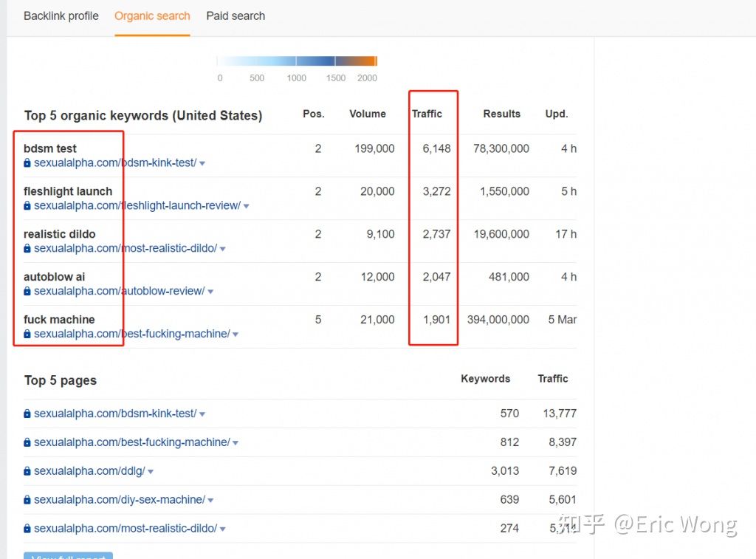The height and width of the screenshot is (559, 756).
Task: Select the 'fleshlight launch' keyword text
Action: [68, 191]
